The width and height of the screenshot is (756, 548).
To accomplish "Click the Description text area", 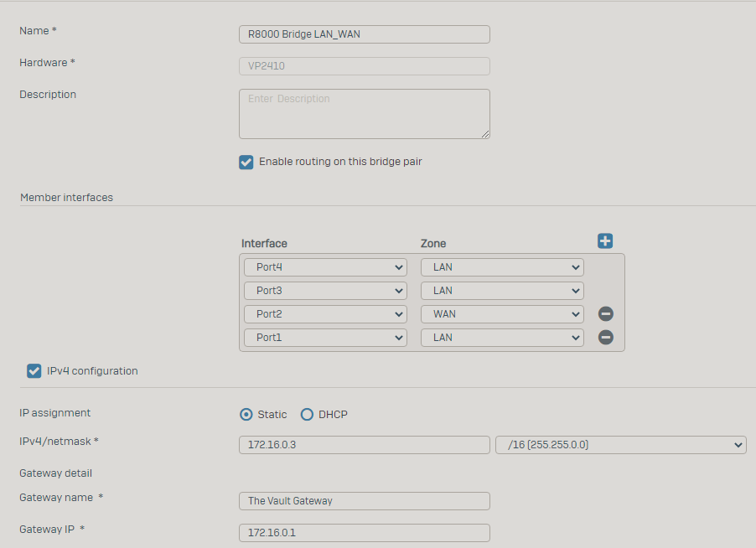I will (365, 114).
